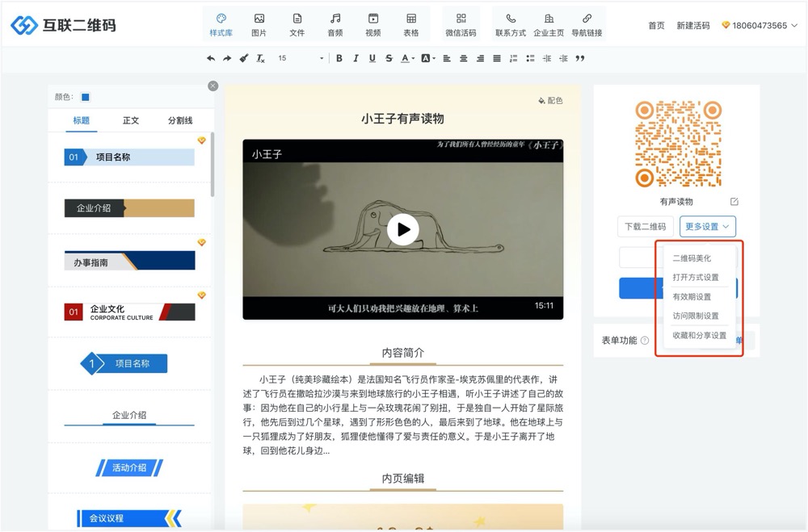
Task: Toggle strikethrough formatting
Action: (389, 58)
